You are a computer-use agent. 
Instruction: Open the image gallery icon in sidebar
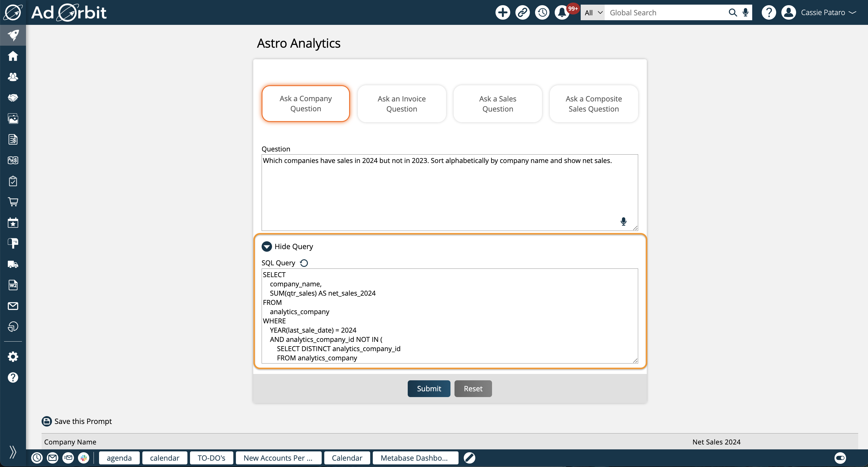pyautogui.click(x=13, y=119)
